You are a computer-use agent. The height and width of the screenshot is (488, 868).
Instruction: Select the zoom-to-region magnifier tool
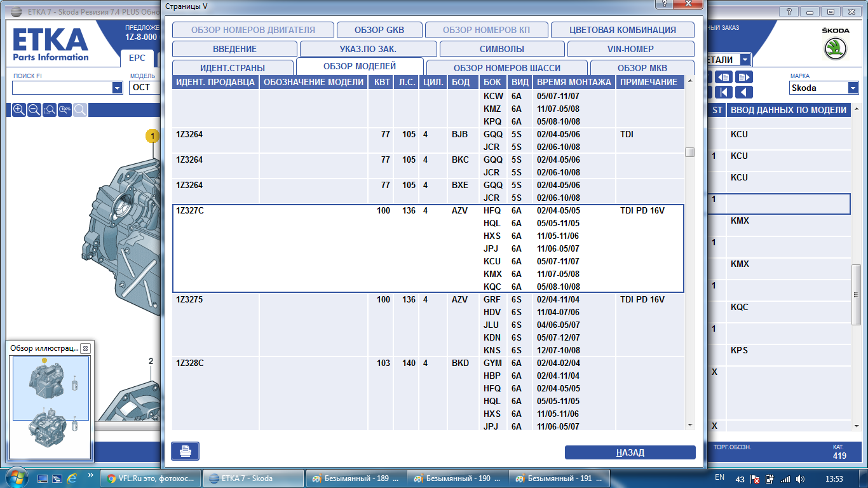coord(50,110)
